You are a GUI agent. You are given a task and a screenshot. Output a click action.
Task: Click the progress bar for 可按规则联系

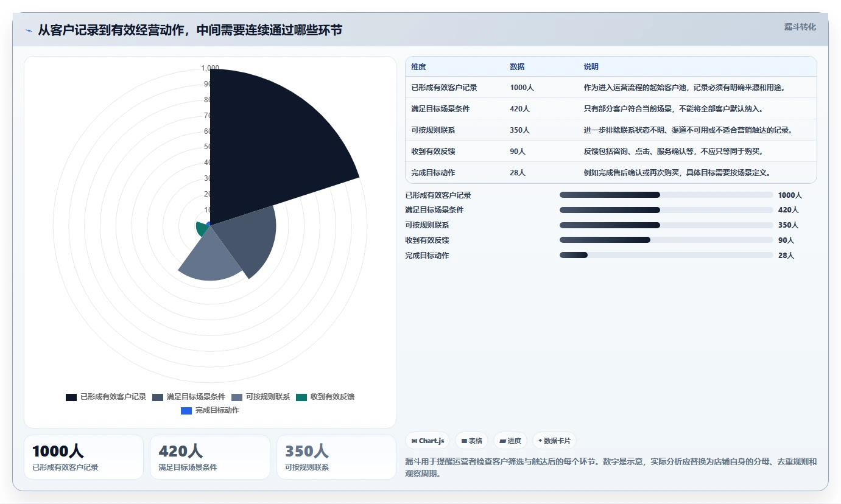tap(666, 225)
